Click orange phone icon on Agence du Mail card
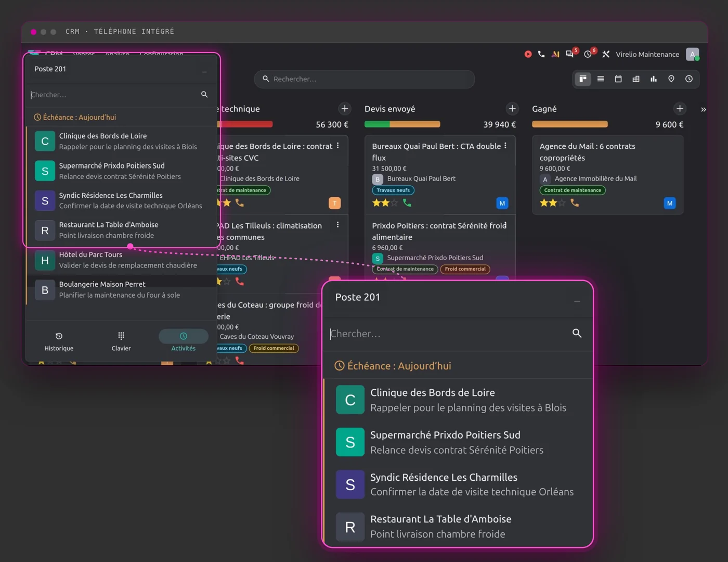The image size is (728, 562). 575,203
